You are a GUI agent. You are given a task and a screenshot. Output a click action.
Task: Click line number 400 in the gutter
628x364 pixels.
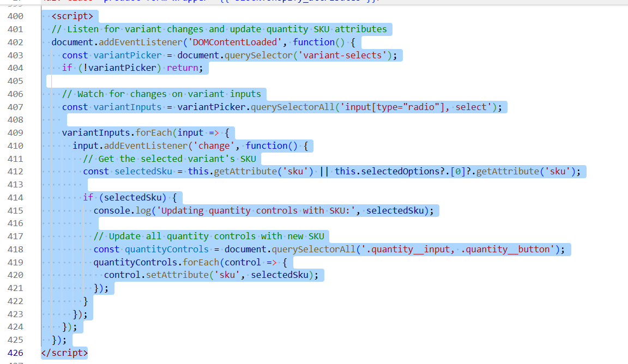15,16
